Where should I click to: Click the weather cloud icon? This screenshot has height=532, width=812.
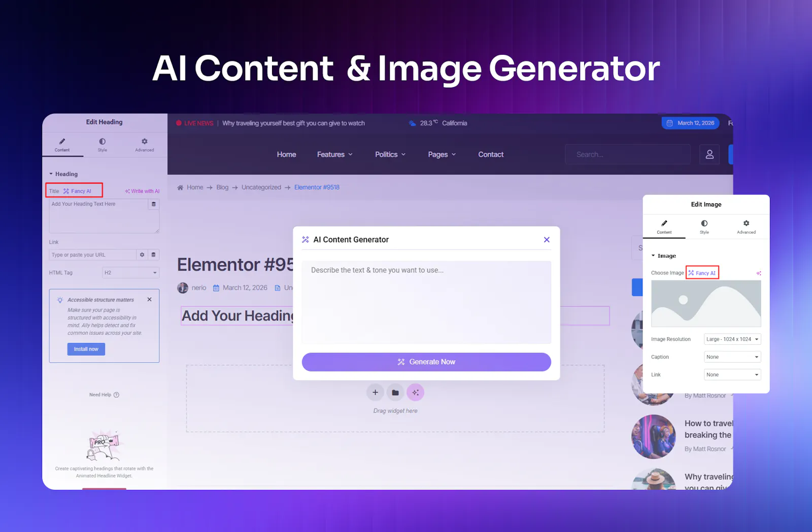(x=412, y=123)
